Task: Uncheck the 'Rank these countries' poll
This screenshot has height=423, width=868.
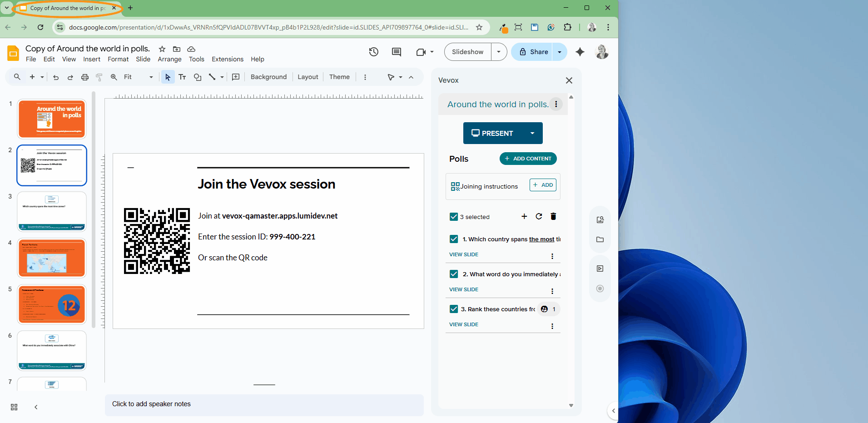Action: [x=454, y=309]
